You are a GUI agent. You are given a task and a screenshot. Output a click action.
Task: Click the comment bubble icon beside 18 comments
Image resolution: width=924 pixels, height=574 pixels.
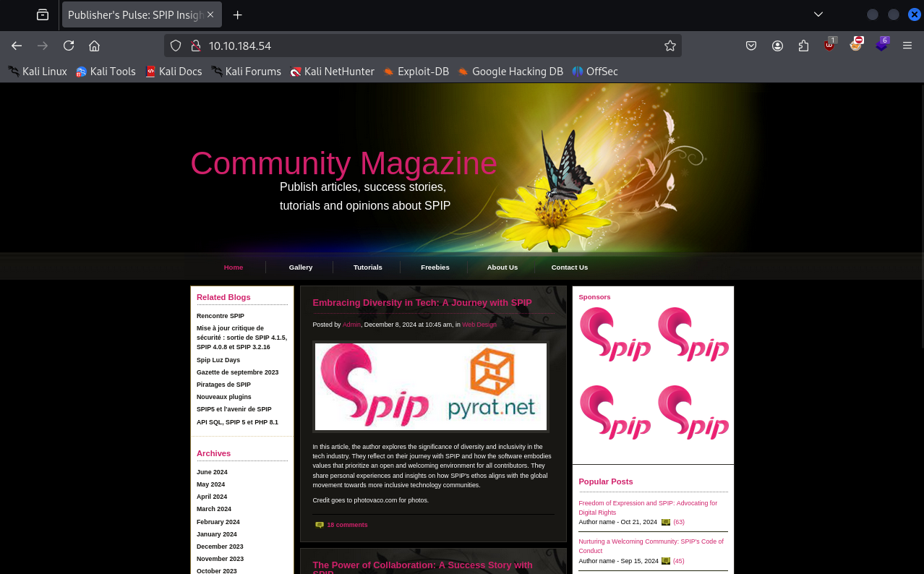[320, 525]
